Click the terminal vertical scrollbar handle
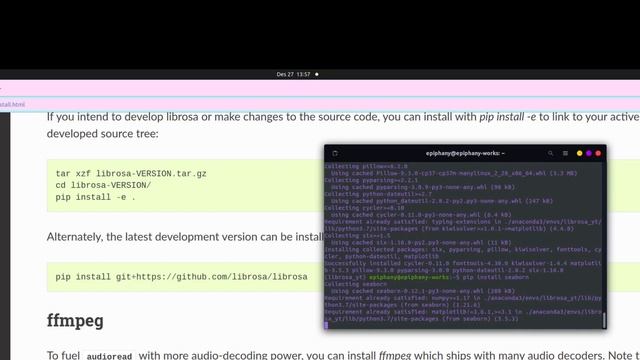The height and width of the screenshot is (360, 640). (604, 320)
